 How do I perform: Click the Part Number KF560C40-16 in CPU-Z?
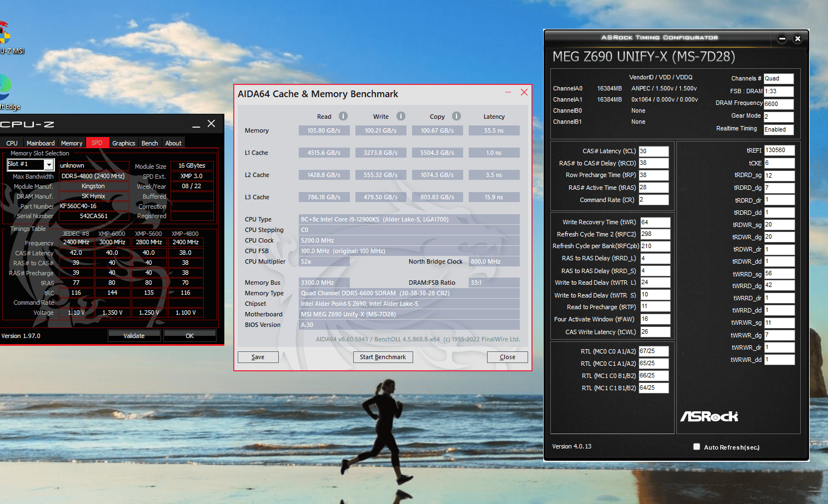click(x=94, y=206)
